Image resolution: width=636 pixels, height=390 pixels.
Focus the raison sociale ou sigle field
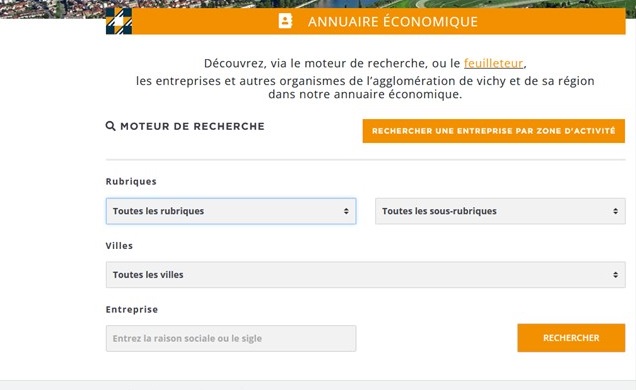[231, 339]
